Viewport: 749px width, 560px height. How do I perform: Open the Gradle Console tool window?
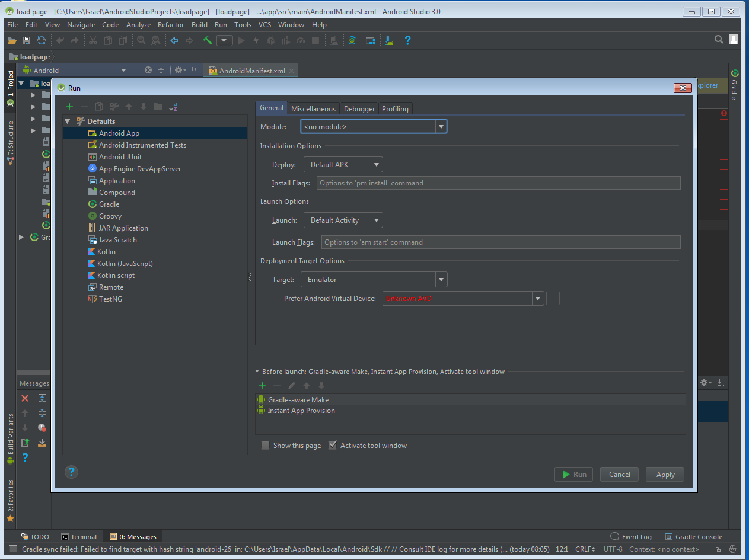(693, 537)
